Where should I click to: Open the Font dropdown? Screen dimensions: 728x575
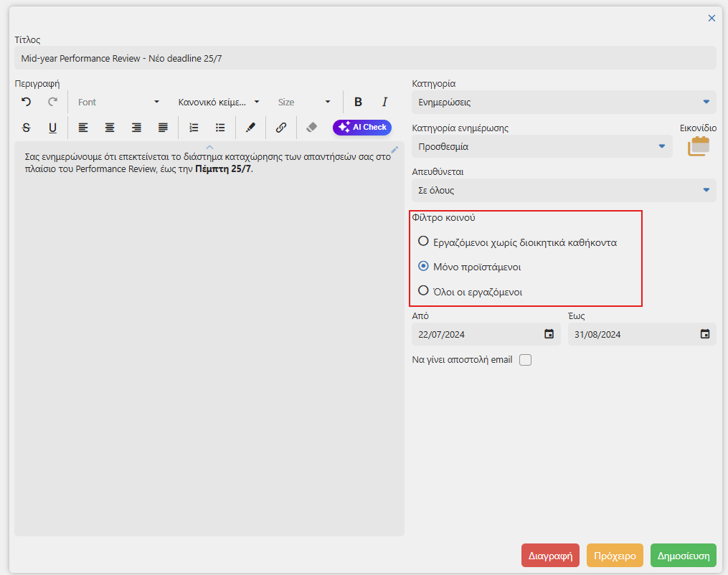[118, 102]
